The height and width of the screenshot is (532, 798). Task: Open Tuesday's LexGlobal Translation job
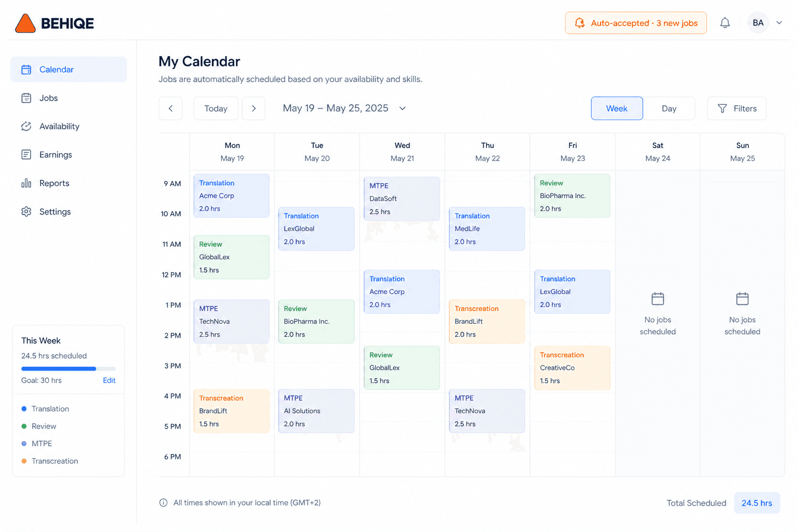click(x=316, y=229)
